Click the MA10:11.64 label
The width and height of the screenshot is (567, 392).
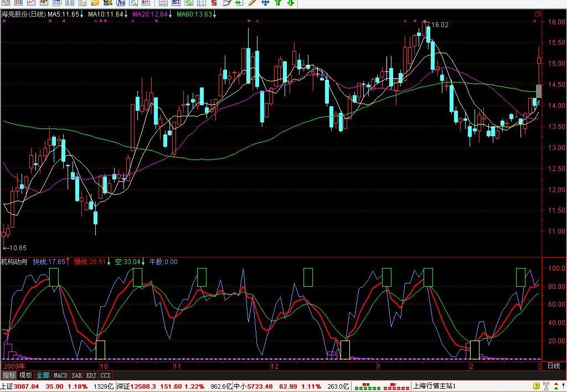coord(106,14)
